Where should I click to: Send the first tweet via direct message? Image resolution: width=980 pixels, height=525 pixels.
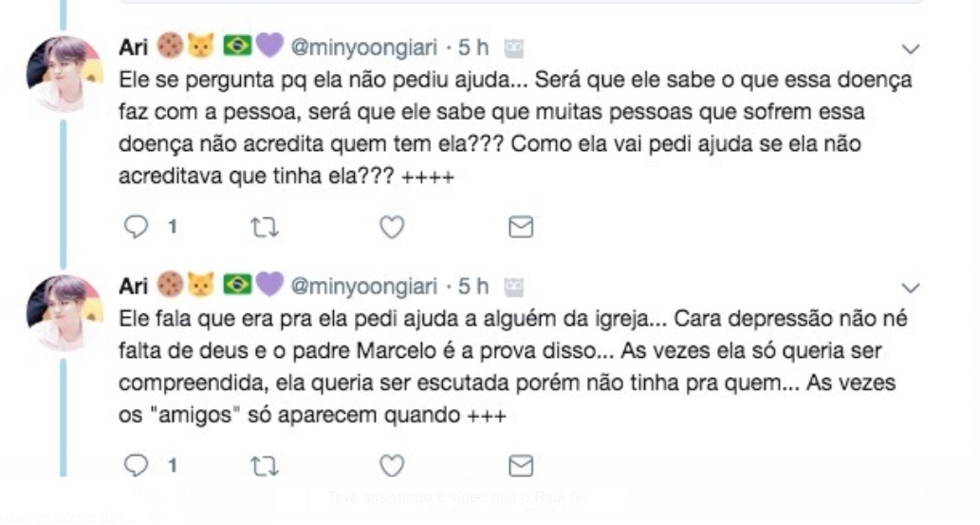tap(521, 227)
